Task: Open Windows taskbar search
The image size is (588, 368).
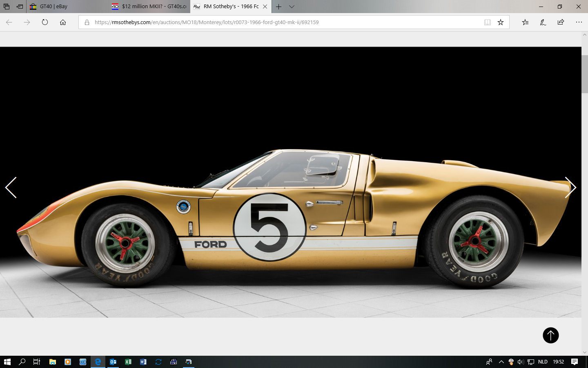Action: 22,361
